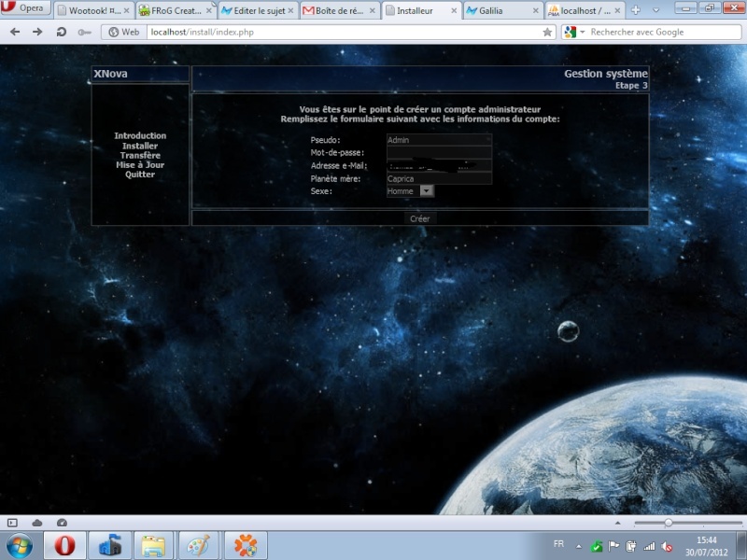
Task: Click the clipboard device tray icon
Action: pos(631,546)
